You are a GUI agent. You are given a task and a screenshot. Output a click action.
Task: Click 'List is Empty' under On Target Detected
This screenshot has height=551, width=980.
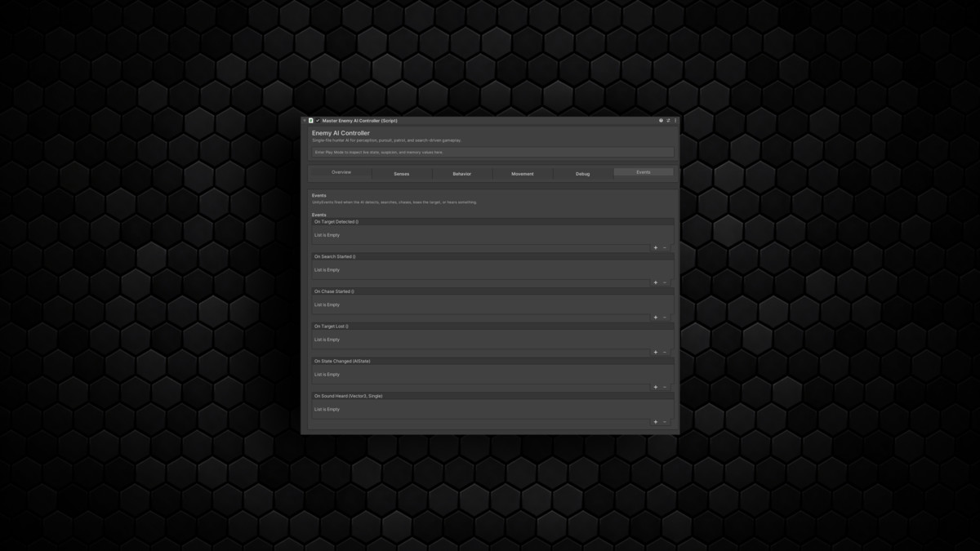coord(327,235)
